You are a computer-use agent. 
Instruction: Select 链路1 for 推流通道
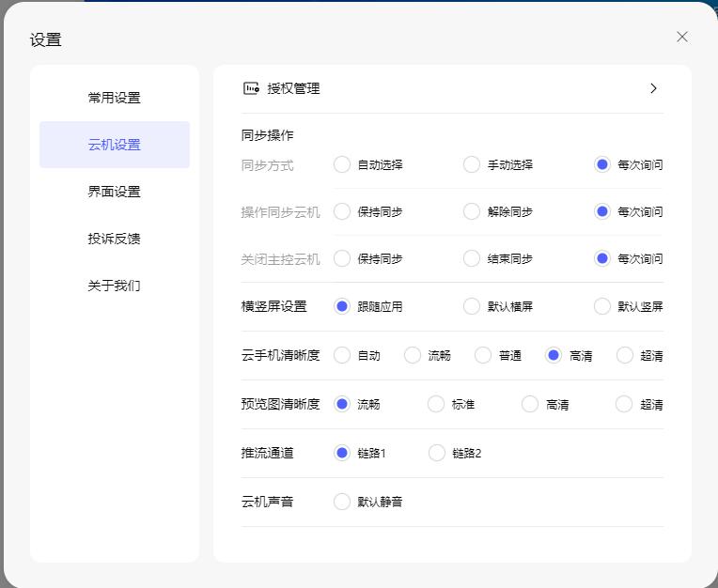341,453
